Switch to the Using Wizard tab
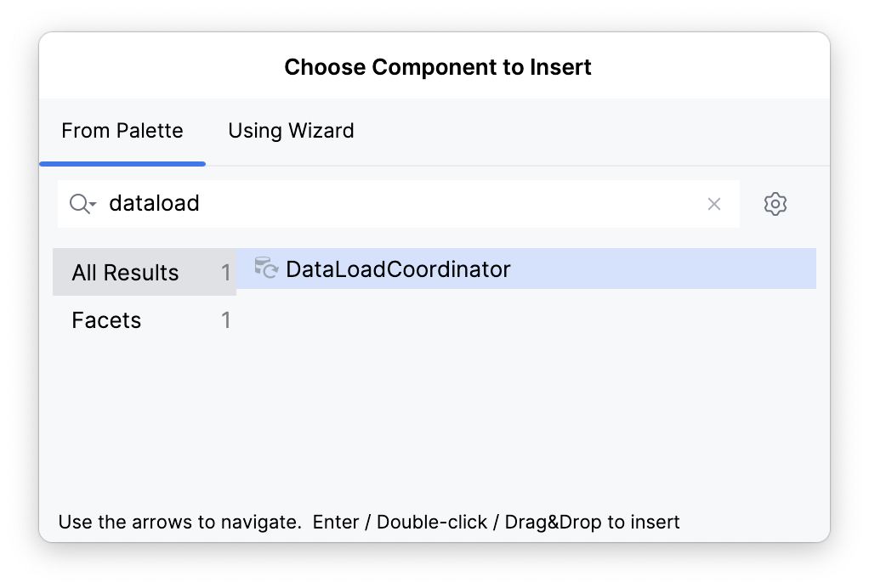This screenshot has width=869, height=588. [291, 130]
